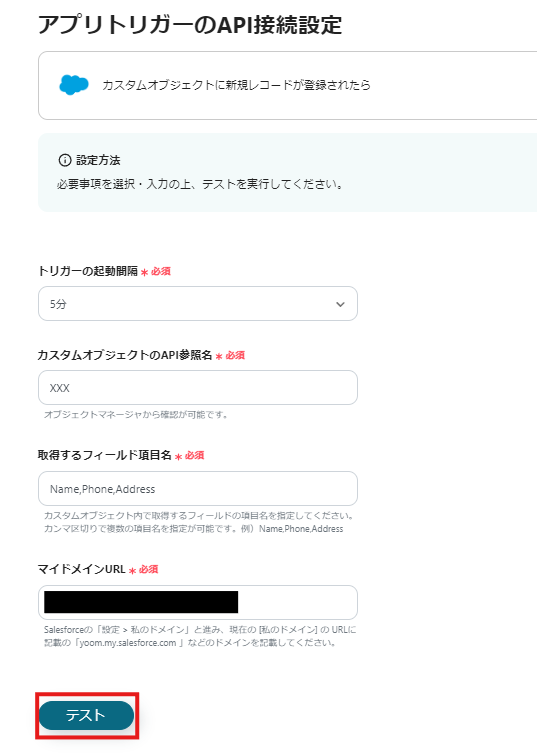This screenshot has height=755, width=537.
Task: Click the 必要事項を選択・入力の上 instruction text
Action: (199, 184)
